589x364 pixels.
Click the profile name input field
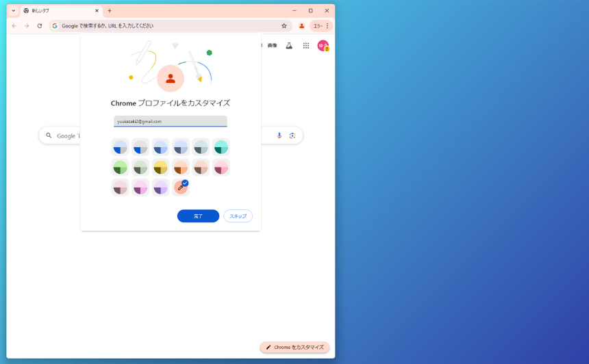coord(170,121)
